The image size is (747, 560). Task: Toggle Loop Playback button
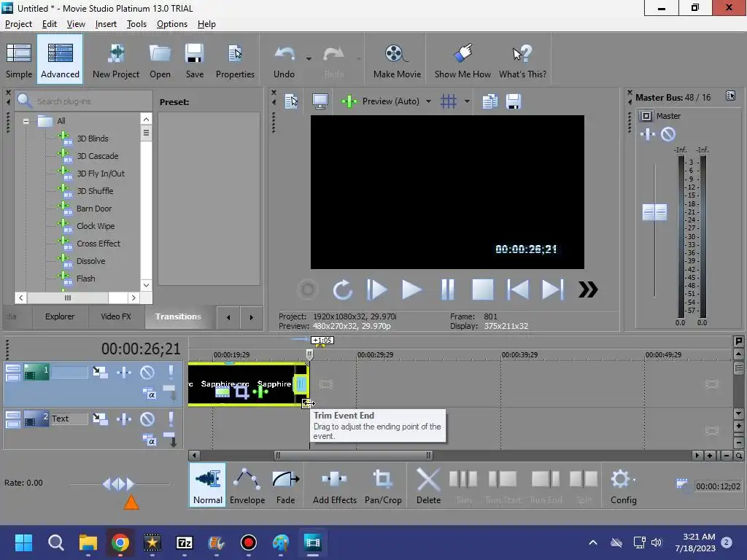[x=343, y=289]
